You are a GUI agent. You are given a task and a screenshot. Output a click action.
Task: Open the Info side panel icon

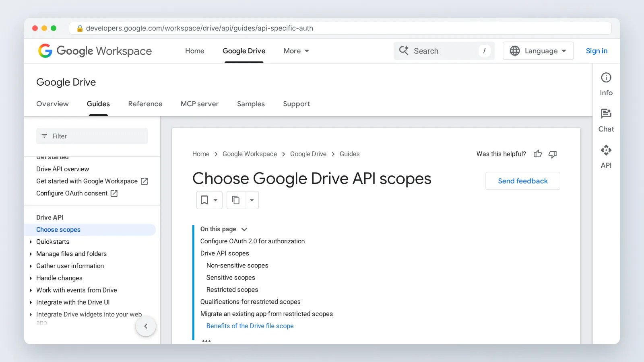click(x=606, y=78)
